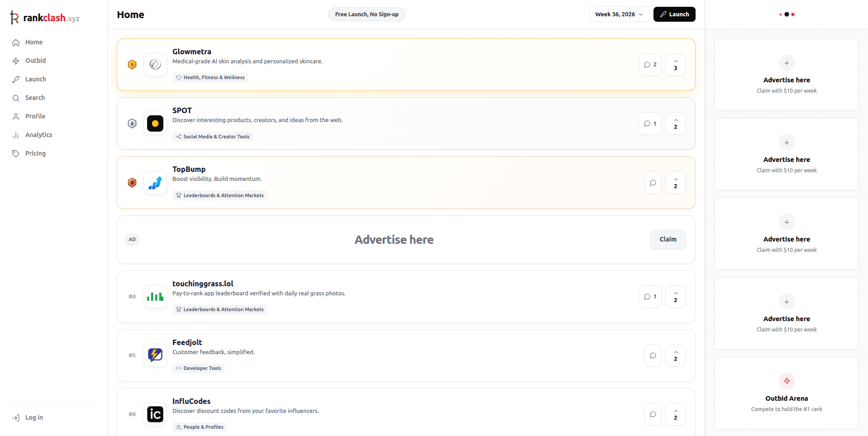This screenshot has height=436, width=868.
Task: Open the TopBump product icon
Action: [155, 183]
